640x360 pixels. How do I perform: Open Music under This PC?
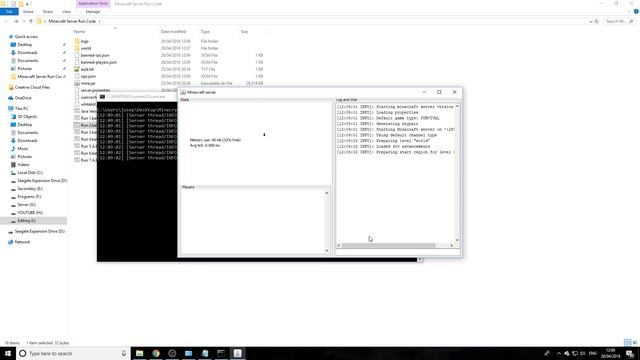pos(23,149)
